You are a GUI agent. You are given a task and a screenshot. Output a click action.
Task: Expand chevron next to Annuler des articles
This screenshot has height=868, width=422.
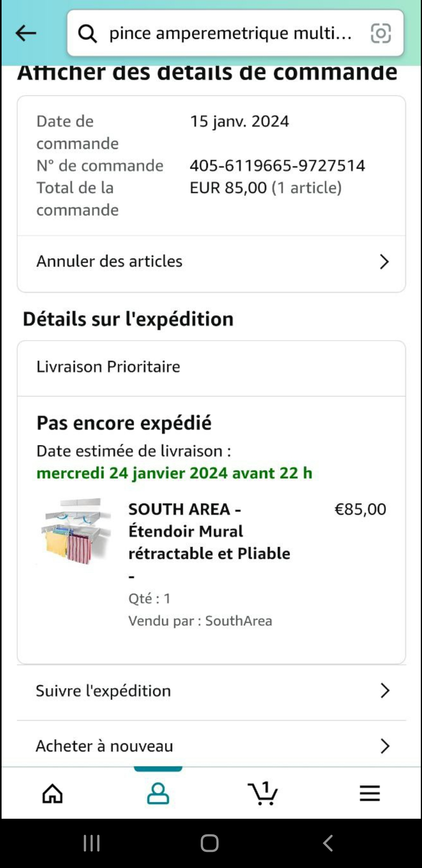pos(384,262)
